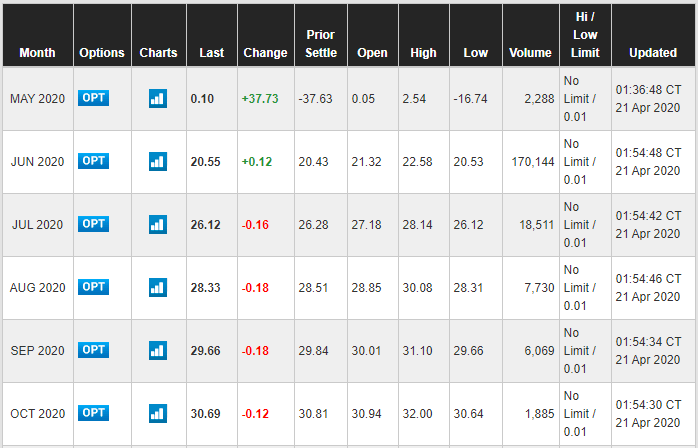Click the Updated column header
Screen dimensions: 698x448
tap(652, 53)
